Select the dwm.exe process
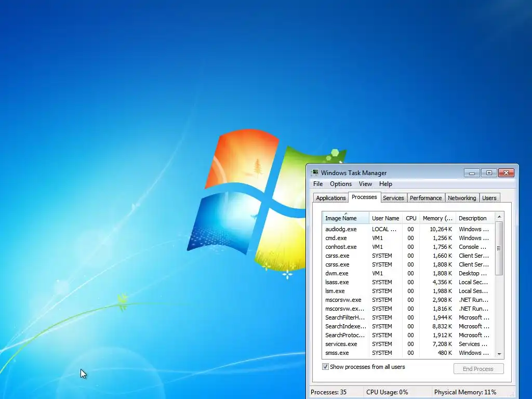This screenshot has width=532, height=399. point(408,273)
